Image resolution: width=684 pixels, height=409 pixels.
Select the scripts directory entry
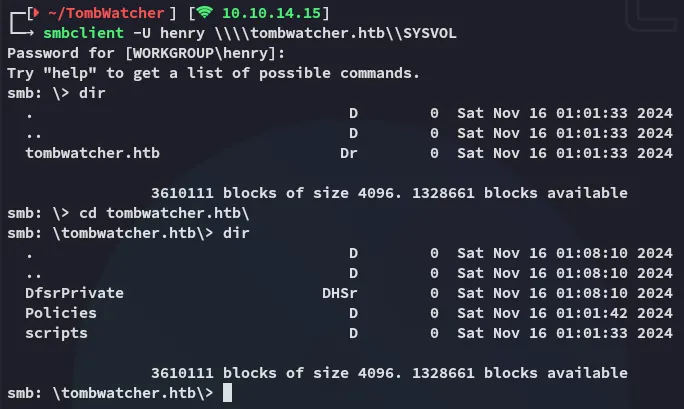(57, 333)
